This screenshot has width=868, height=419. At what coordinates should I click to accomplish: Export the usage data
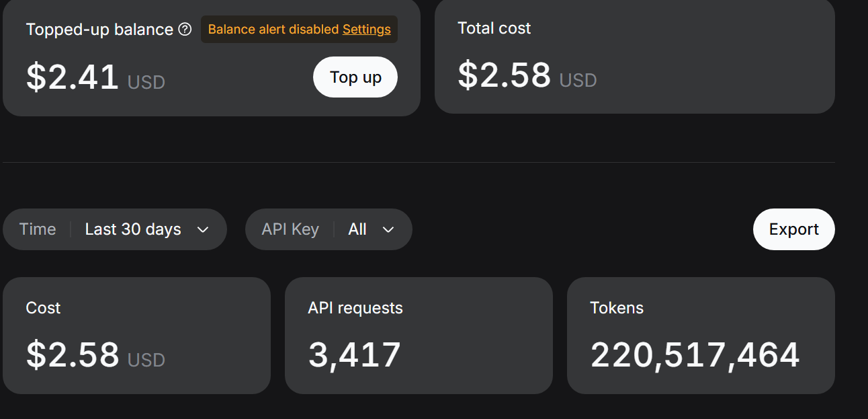tap(793, 229)
